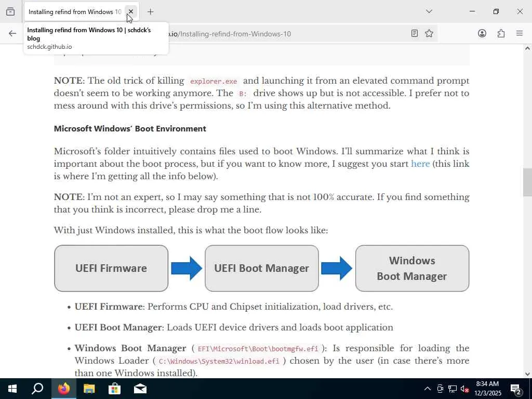Bookmark this page with the star

point(429,33)
